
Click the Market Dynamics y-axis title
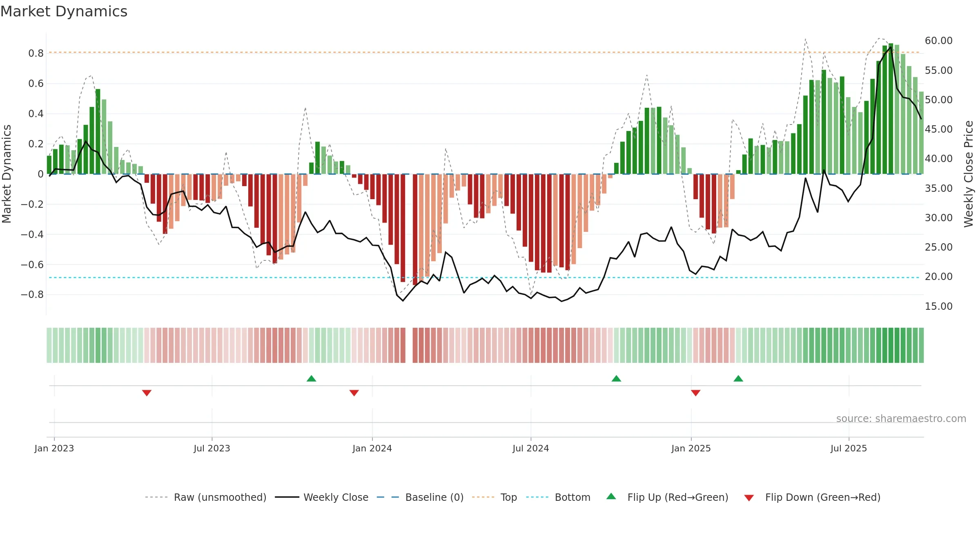click(x=7, y=174)
